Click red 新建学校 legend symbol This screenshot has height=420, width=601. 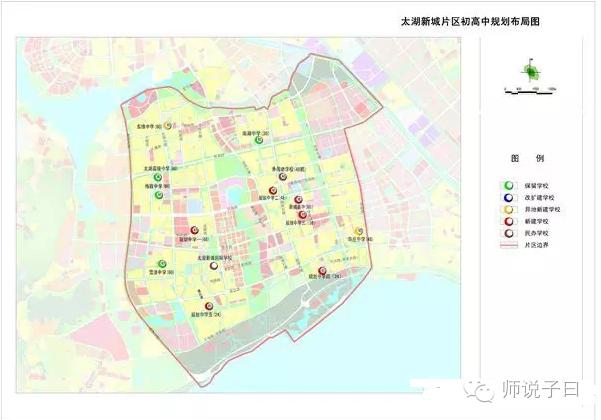click(x=509, y=221)
